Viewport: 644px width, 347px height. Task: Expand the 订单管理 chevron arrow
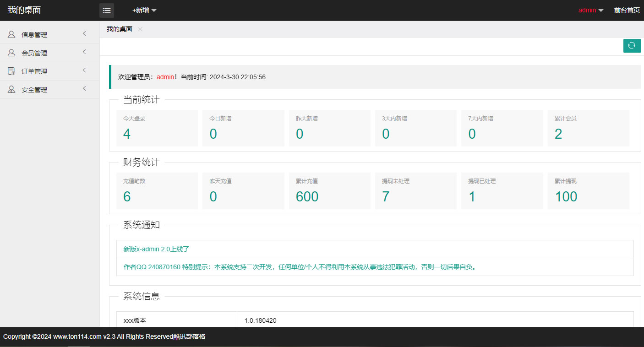(x=84, y=70)
